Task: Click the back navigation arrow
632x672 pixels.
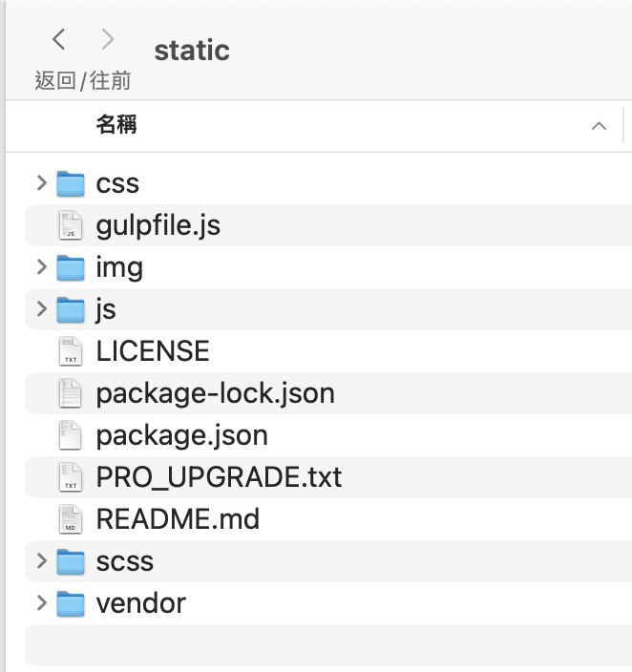Action: click(x=59, y=39)
